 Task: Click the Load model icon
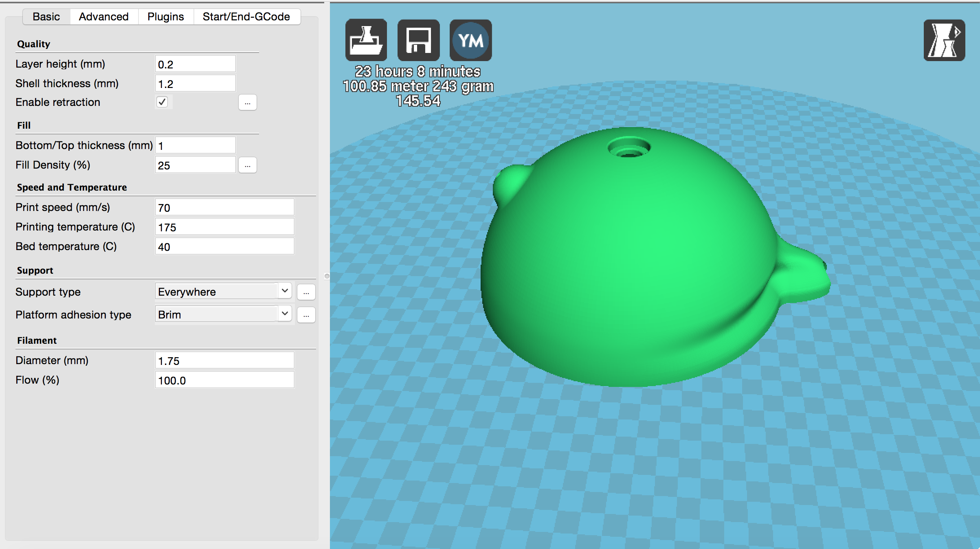[x=366, y=40]
